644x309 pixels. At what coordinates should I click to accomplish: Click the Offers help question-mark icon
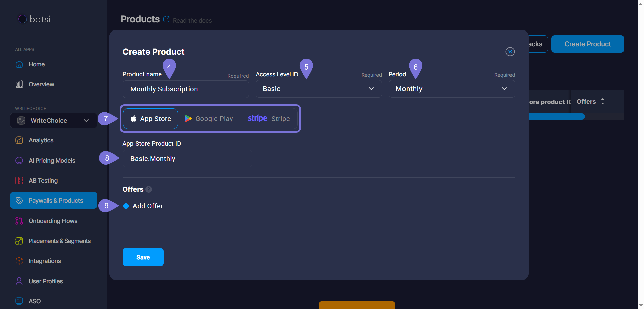coord(149,189)
